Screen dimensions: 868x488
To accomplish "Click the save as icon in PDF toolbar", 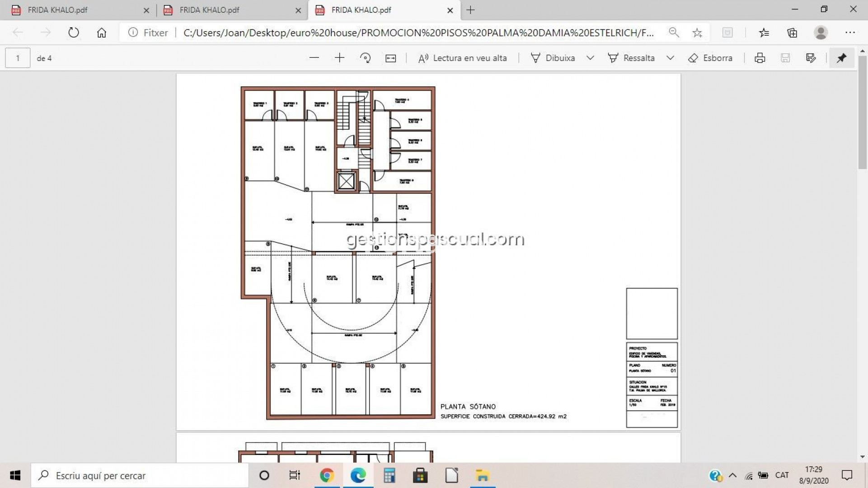I will (x=811, y=58).
